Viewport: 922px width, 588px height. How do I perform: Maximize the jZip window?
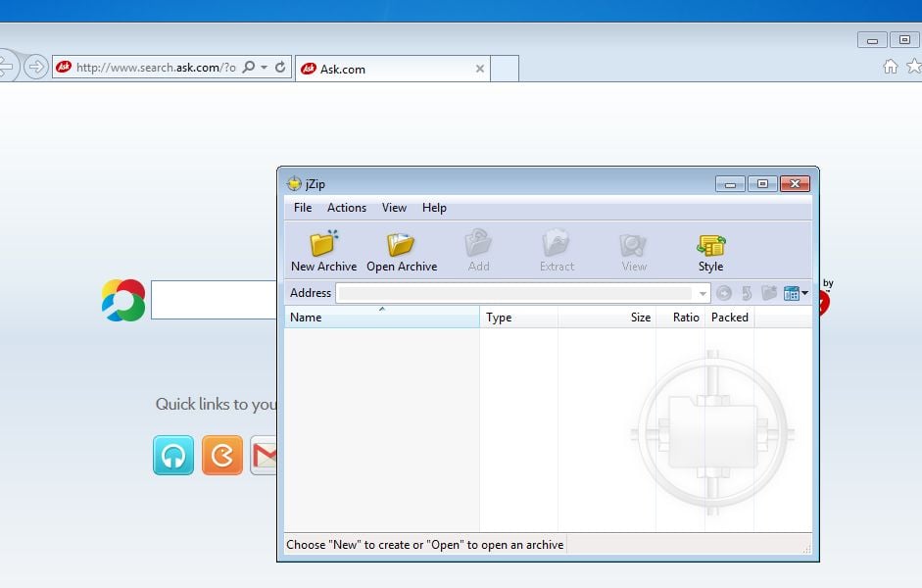pyautogui.click(x=762, y=184)
